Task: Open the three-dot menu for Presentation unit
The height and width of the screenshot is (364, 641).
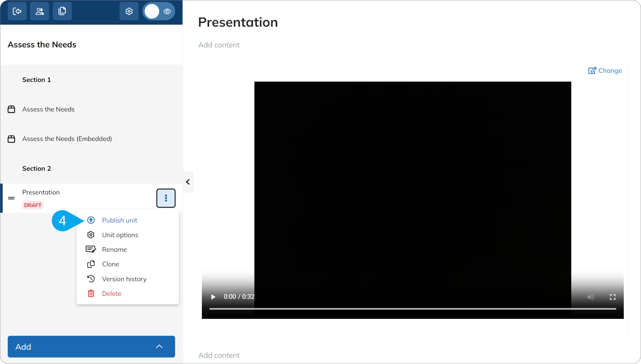Action: 166,198
